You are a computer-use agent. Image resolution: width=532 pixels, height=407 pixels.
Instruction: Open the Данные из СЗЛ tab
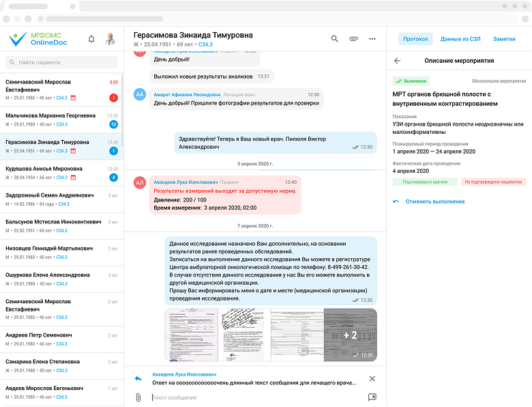460,39
